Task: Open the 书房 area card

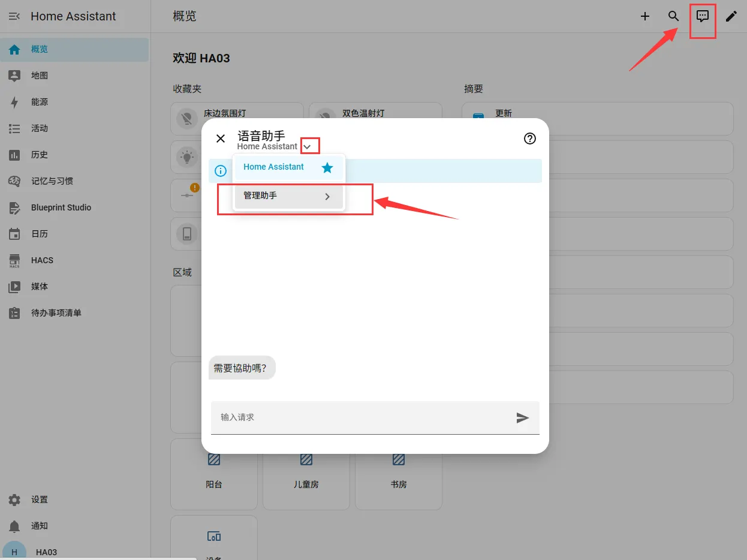Action: 399,474
